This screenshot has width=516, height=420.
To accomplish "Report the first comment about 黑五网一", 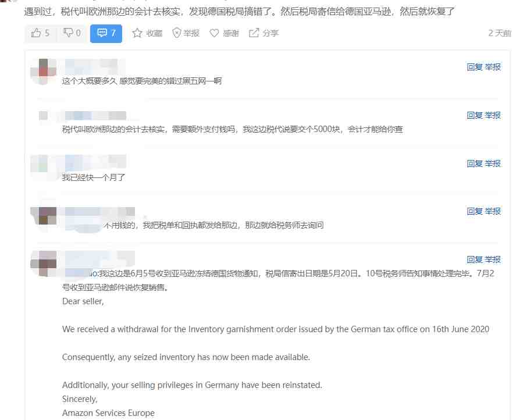I will [x=493, y=67].
